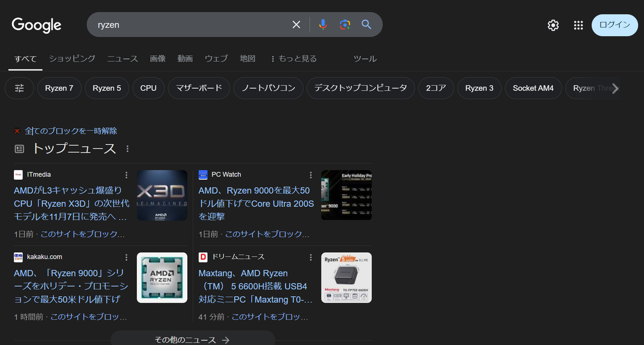Switch to the 地図 tab
This screenshot has height=345, width=644.
click(x=247, y=58)
